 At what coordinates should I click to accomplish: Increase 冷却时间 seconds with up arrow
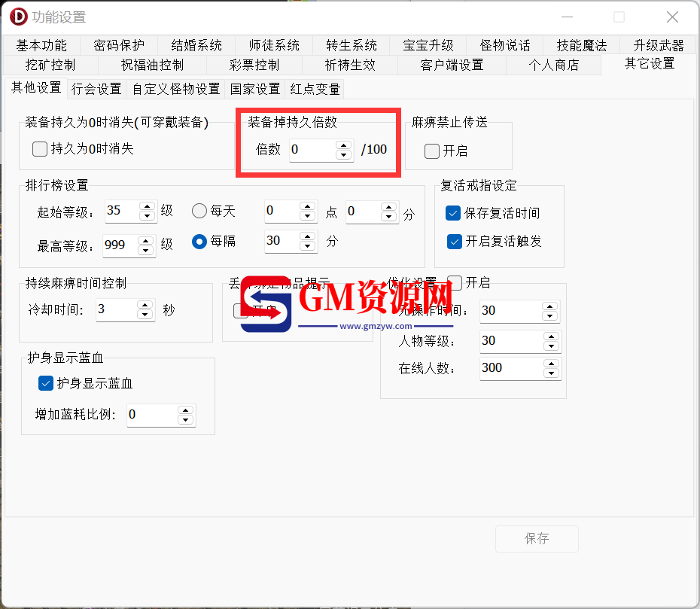pyautogui.click(x=145, y=304)
